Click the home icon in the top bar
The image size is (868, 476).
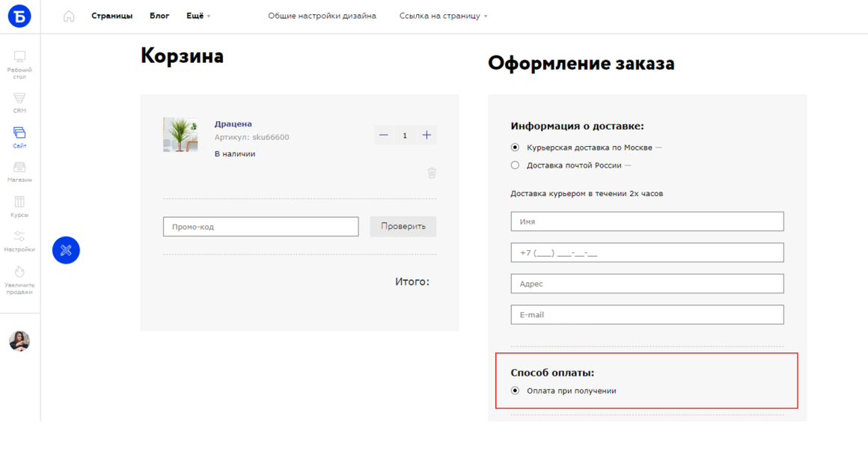click(x=69, y=16)
